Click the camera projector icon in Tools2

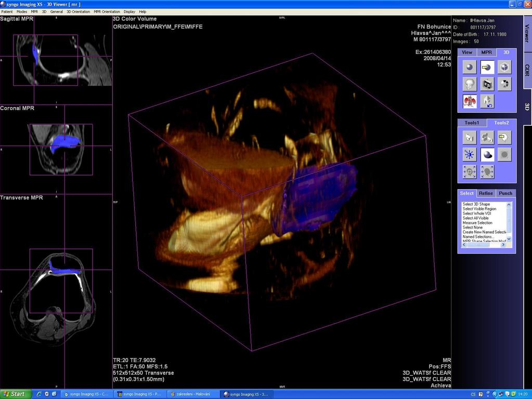click(487, 138)
